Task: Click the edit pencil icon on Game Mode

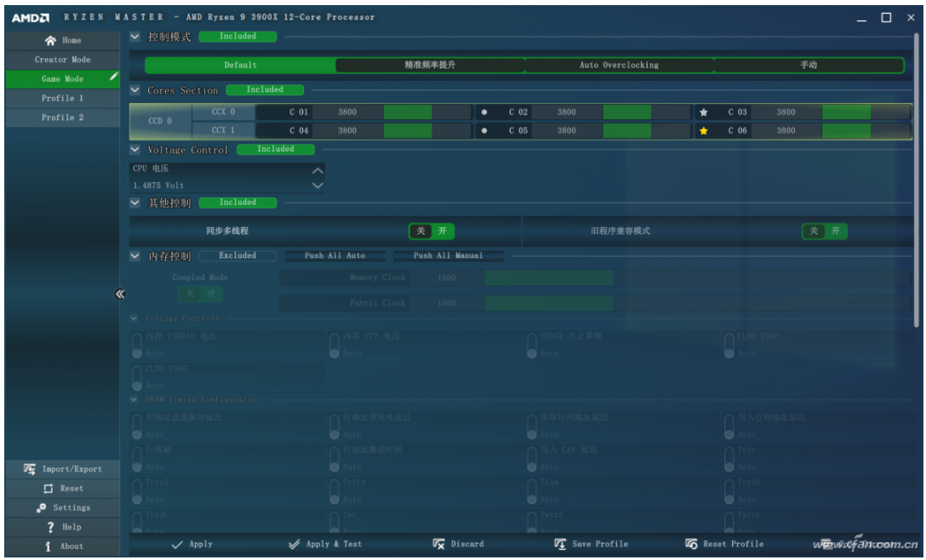Action: pos(113,77)
